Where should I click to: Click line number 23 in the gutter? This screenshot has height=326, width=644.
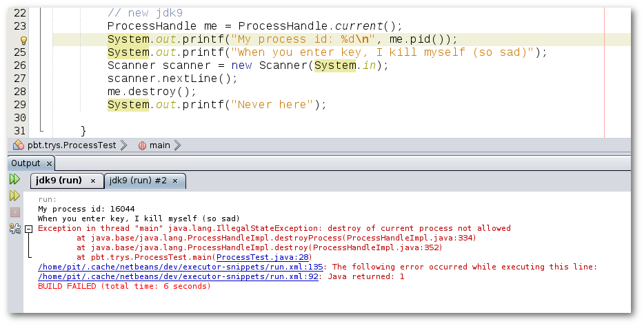click(20, 26)
